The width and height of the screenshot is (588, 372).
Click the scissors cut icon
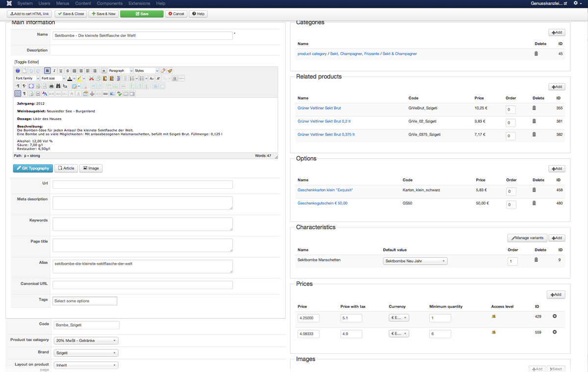pos(91,78)
